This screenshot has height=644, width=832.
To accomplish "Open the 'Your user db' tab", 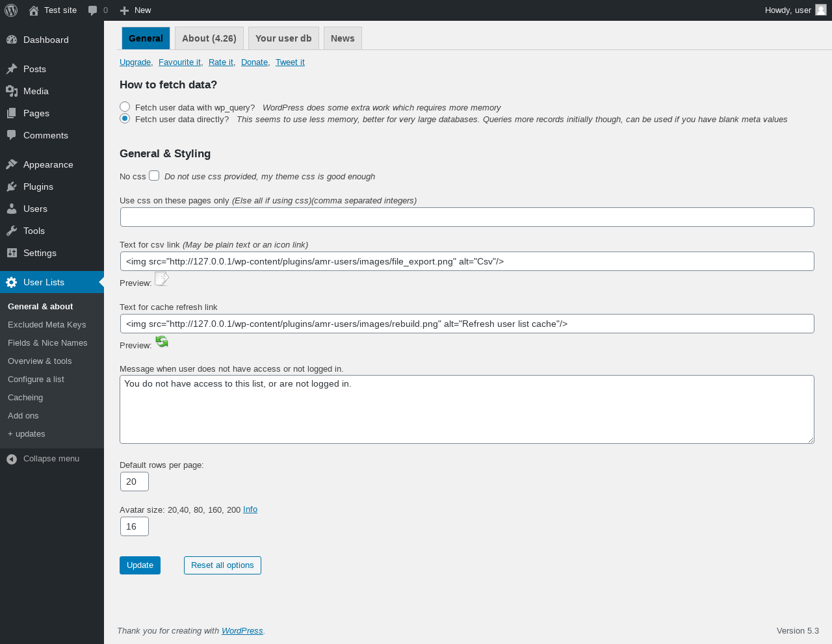I will 283,38.
